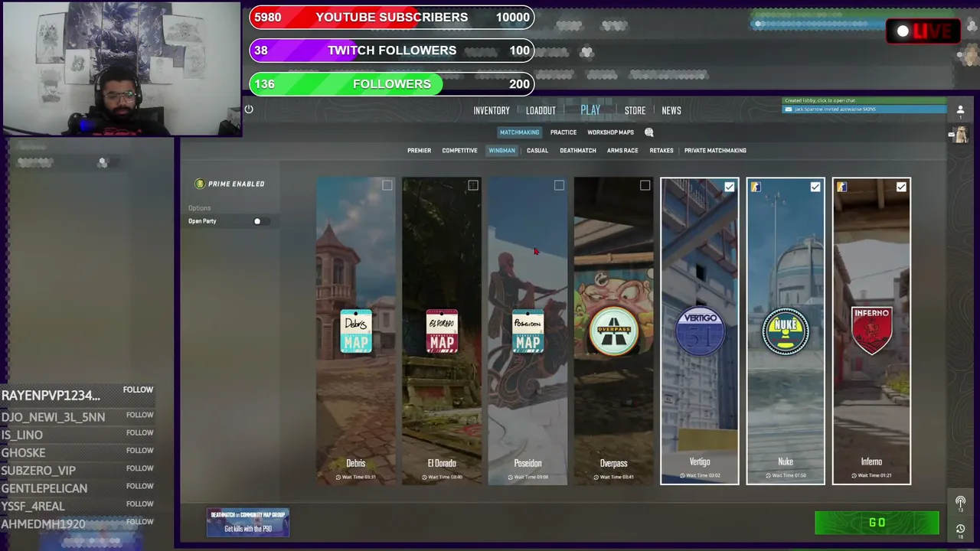Screen dimensions: 980x551
Task: Click the Nuke map emblem
Action: pos(786,331)
